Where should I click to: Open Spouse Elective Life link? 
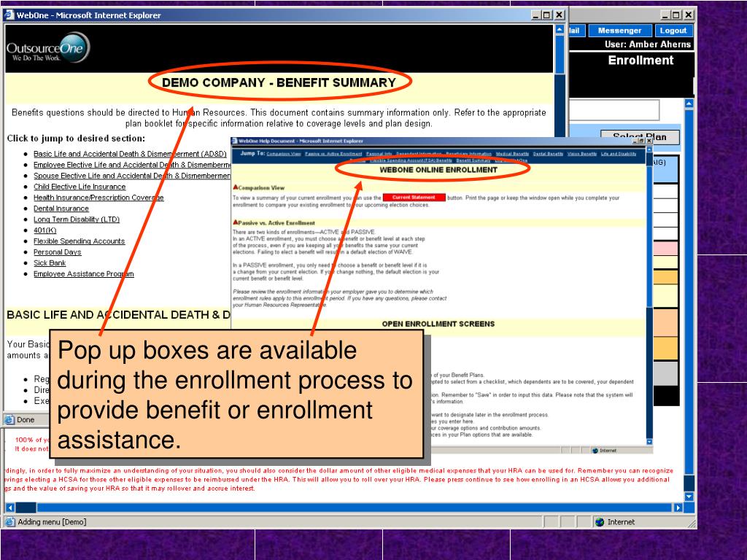pos(132,176)
